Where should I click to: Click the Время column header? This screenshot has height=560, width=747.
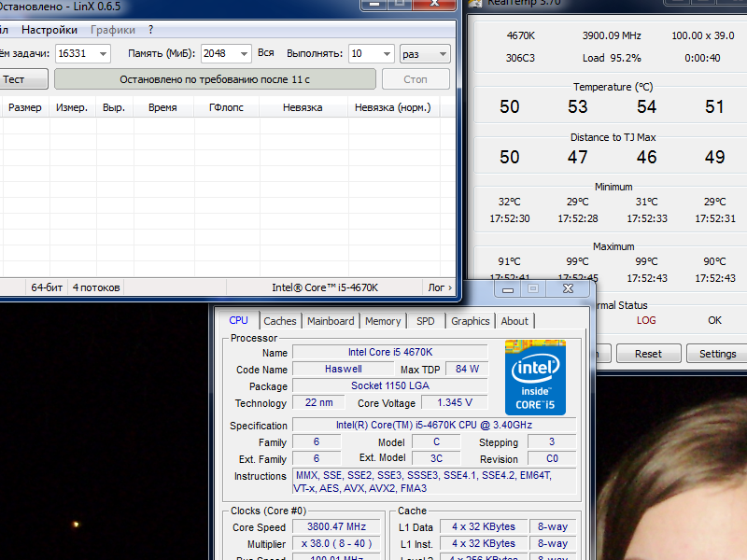162,107
